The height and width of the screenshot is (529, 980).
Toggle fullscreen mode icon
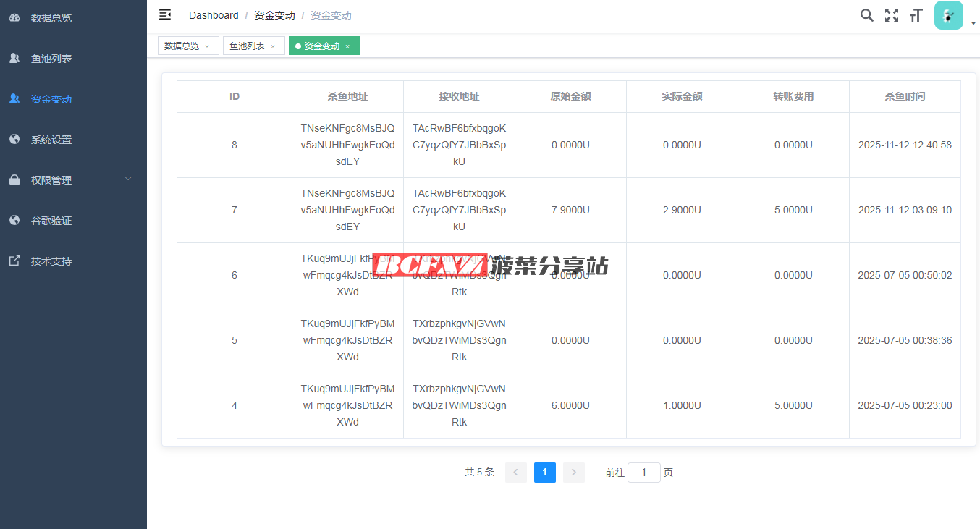click(x=892, y=15)
